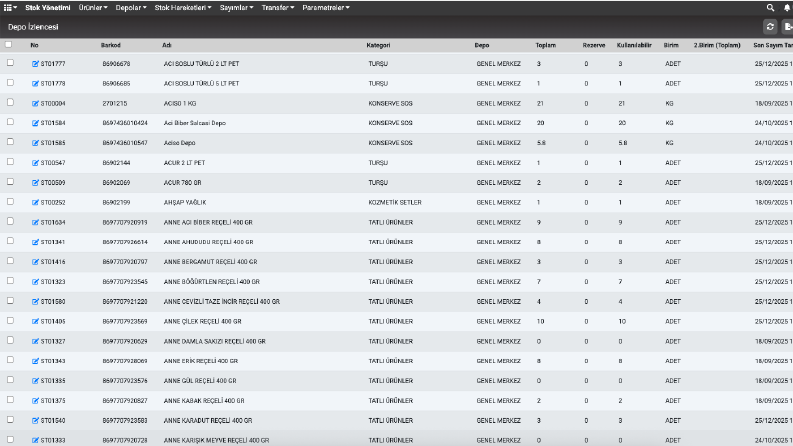Viewport: 793px width, 446px height.
Task: Click ANNE DAMLA SAKIZI REÇELİ 400 GR
Action: [x=214, y=341]
